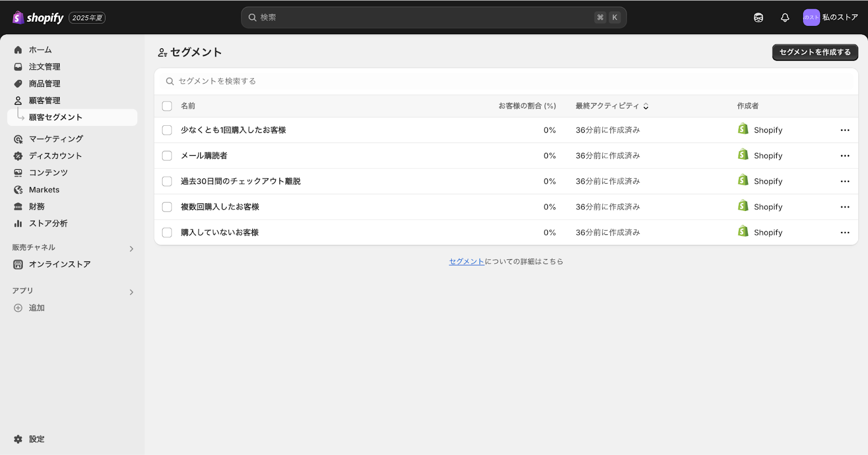Click お客様の割合 (%) column header

pos(527,106)
